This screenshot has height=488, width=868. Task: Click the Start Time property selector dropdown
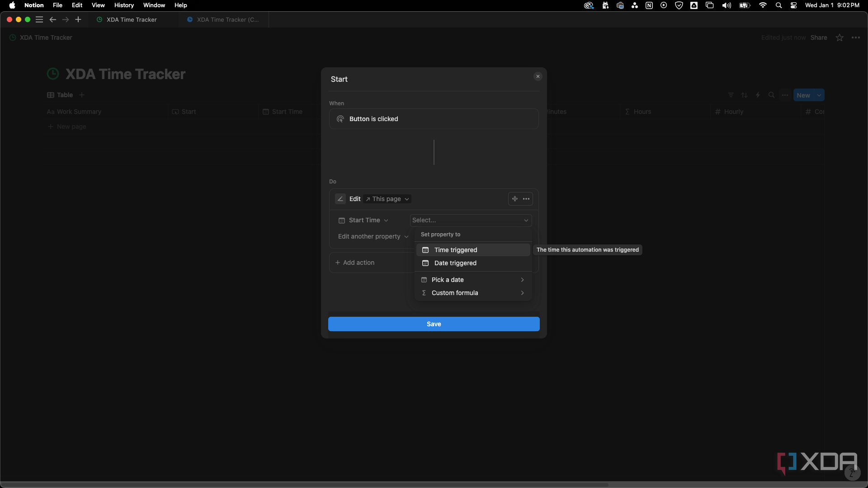[363, 220]
